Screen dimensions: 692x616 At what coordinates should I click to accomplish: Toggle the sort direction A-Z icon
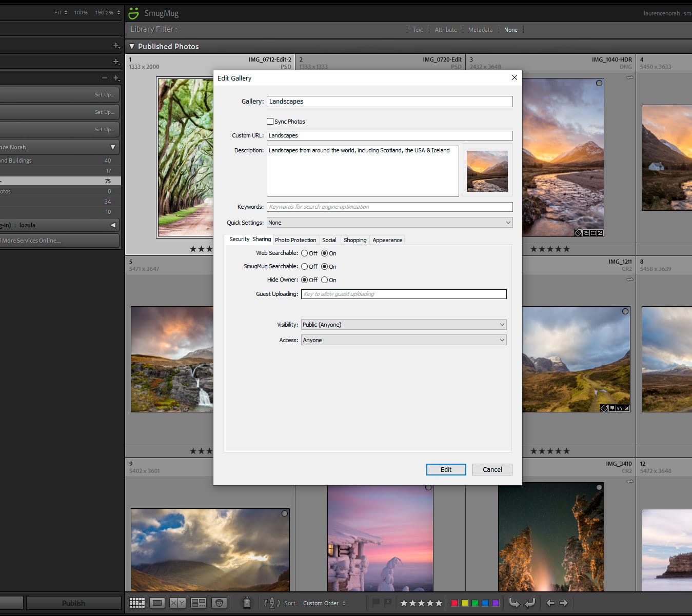272,603
